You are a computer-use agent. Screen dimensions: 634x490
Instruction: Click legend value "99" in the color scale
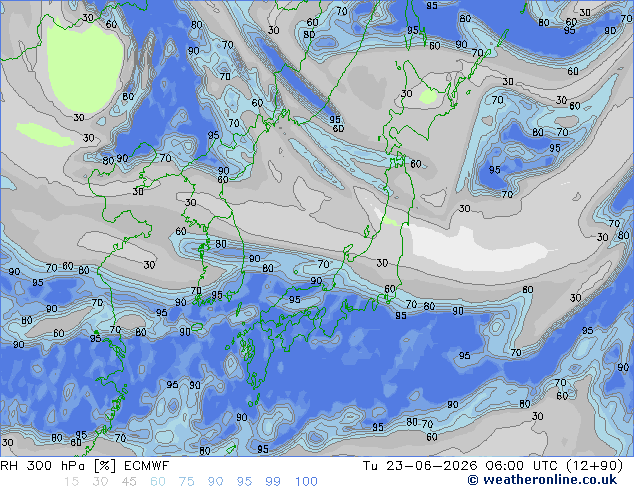(x=273, y=482)
